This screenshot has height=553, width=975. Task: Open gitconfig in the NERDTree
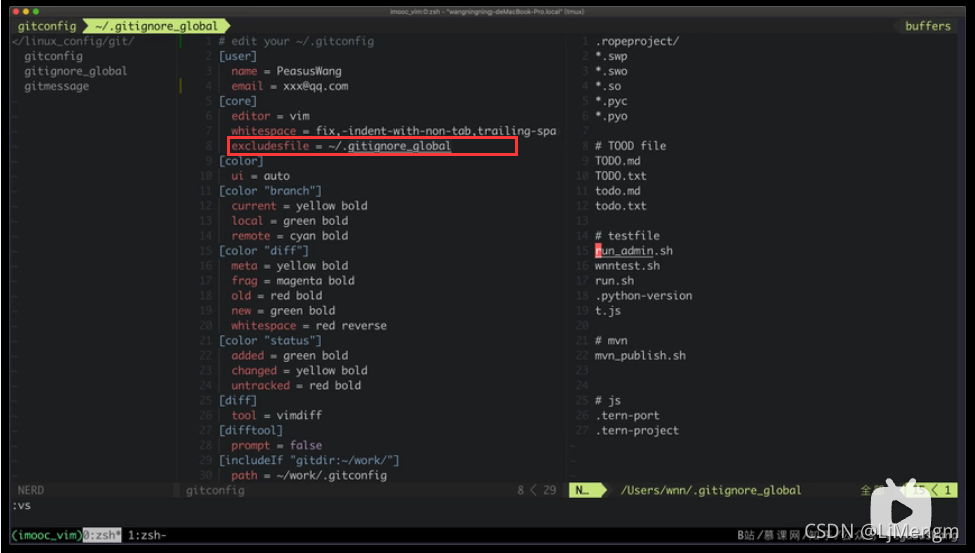[53, 56]
